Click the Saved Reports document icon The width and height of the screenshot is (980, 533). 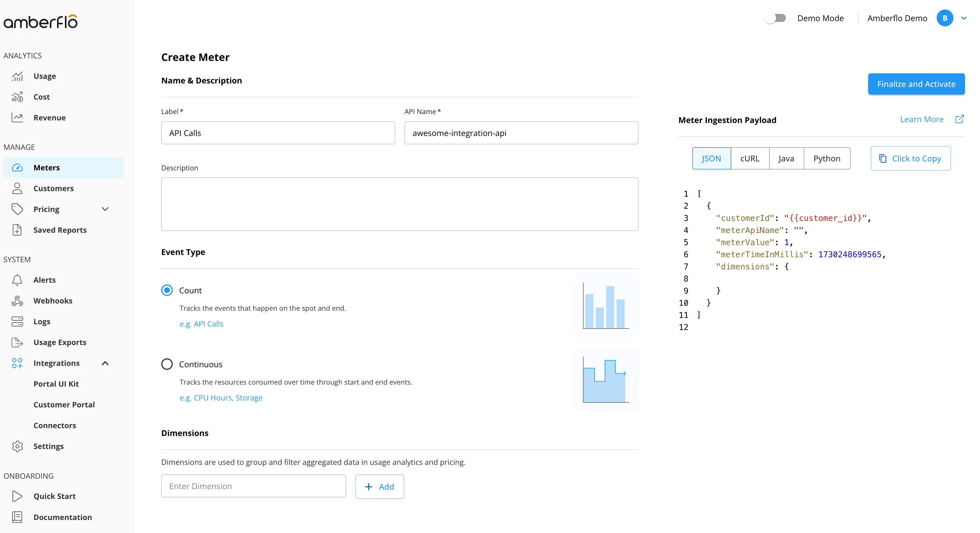pyautogui.click(x=17, y=230)
